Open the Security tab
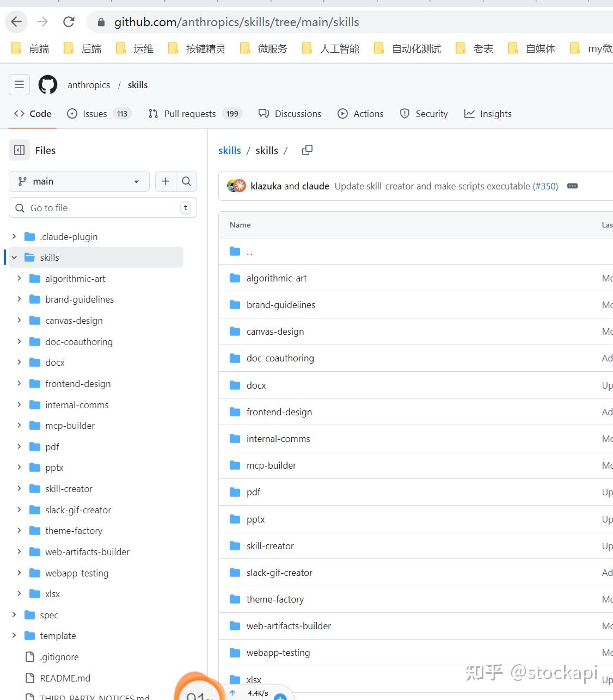This screenshot has height=700, width=613. click(x=424, y=114)
